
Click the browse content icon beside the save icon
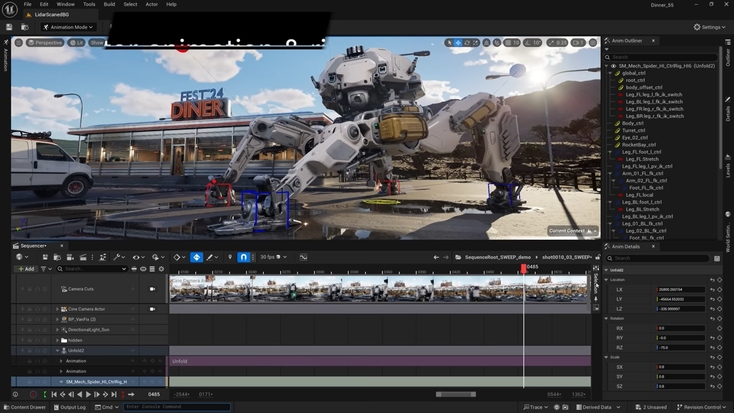click(25, 27)
